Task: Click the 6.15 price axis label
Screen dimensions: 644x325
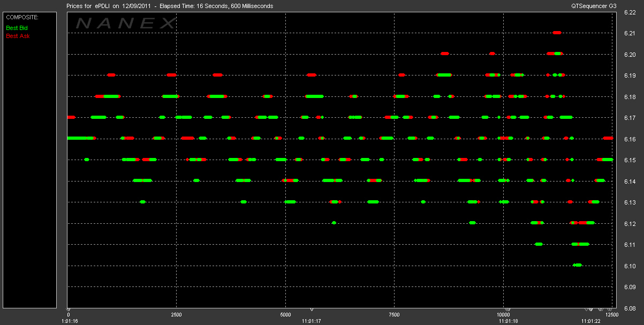Action: click(x=630, y=161)
